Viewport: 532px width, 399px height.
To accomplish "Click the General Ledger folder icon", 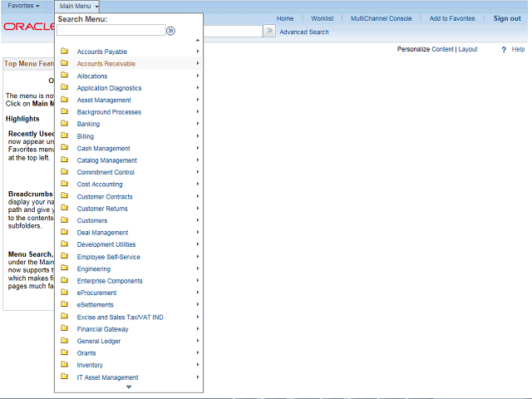I will pyautogui.click(x=64, y=340).
